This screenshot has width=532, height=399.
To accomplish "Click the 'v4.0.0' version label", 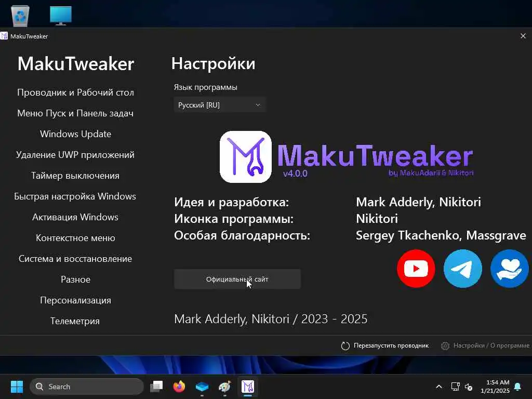I will click(295, 174).
